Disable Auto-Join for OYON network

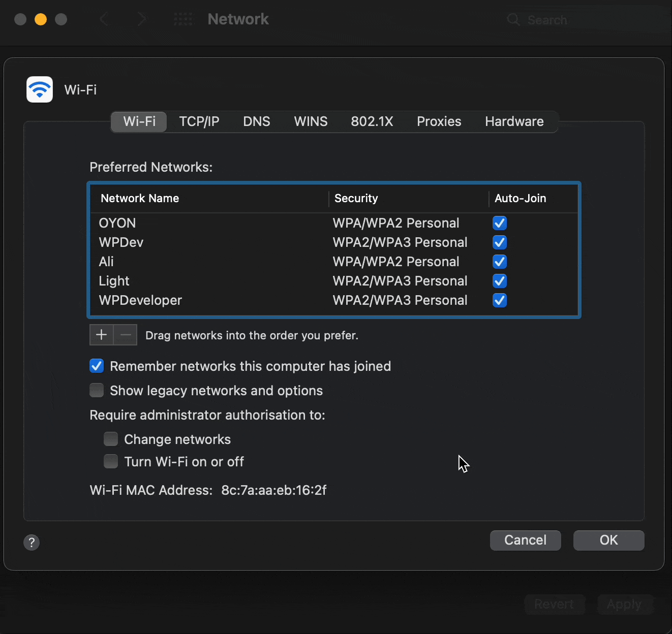(x=499, y=223)
